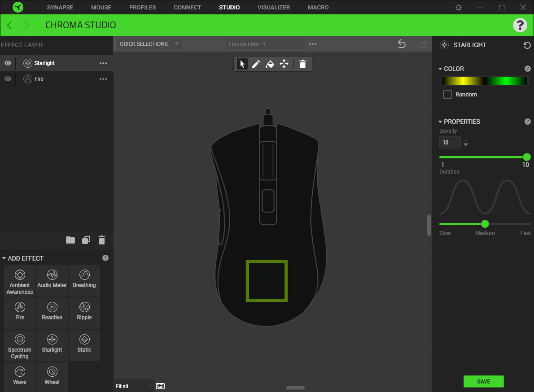
Task: Go forward with the right arrow
Action: pos(26,25)
